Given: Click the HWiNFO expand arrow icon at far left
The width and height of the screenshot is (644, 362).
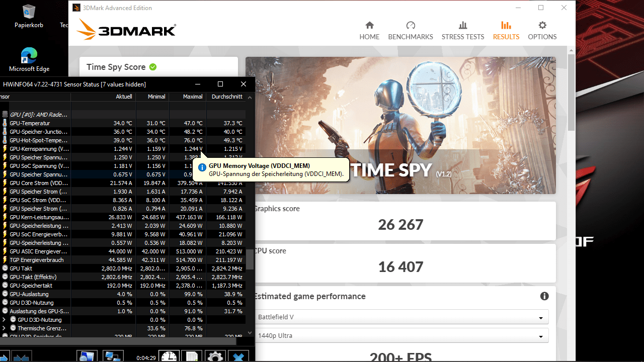Looking at the screenshot, I should tap(4, 356).
